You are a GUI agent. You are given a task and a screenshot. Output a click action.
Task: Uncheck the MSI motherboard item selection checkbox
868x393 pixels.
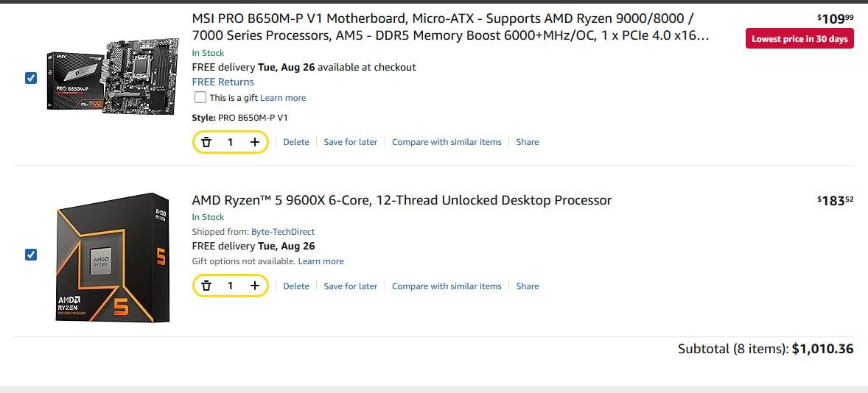[31, 78]
